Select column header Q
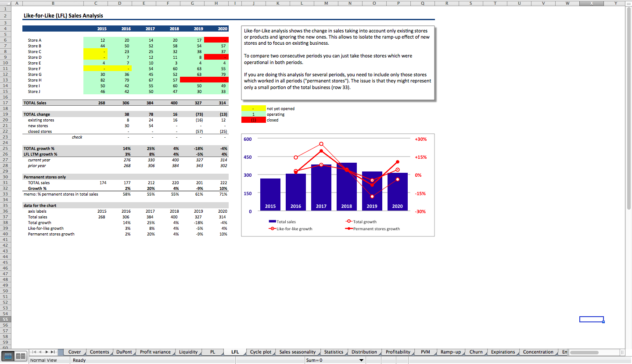Image resolution: width=632 pixels, height=364 pixels. (x=422, y=3)
